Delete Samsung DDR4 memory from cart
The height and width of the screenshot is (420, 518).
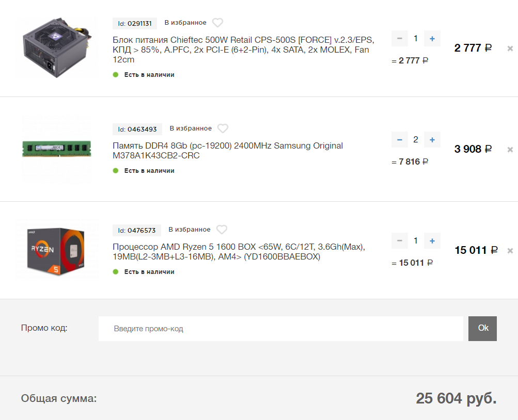pyautogui.click(x=510, y=150)
